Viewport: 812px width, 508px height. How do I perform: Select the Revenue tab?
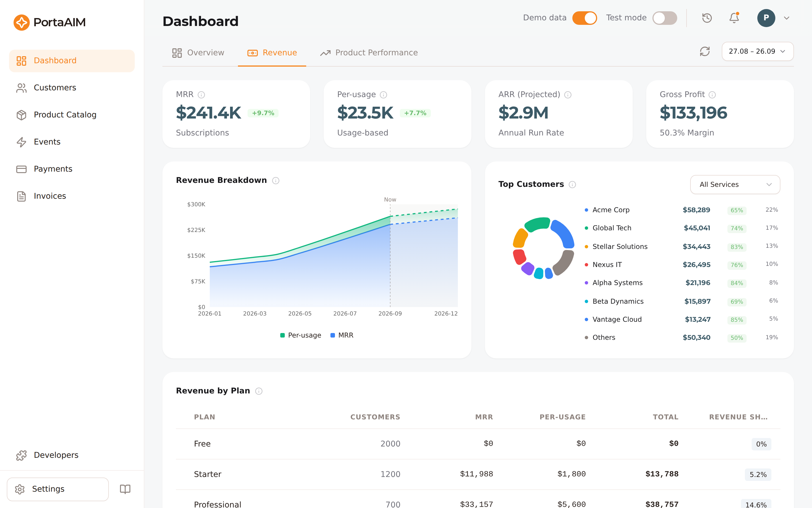272,53
